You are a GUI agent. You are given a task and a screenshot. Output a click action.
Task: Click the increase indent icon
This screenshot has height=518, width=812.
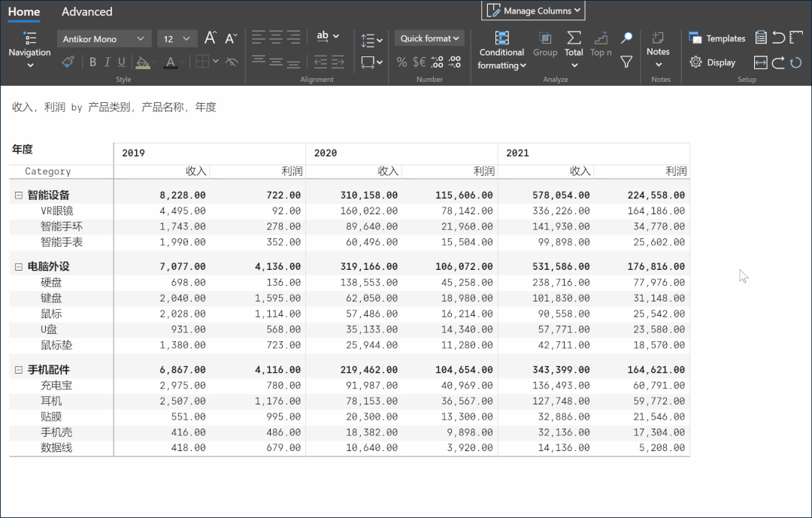(x=338, y=62)
